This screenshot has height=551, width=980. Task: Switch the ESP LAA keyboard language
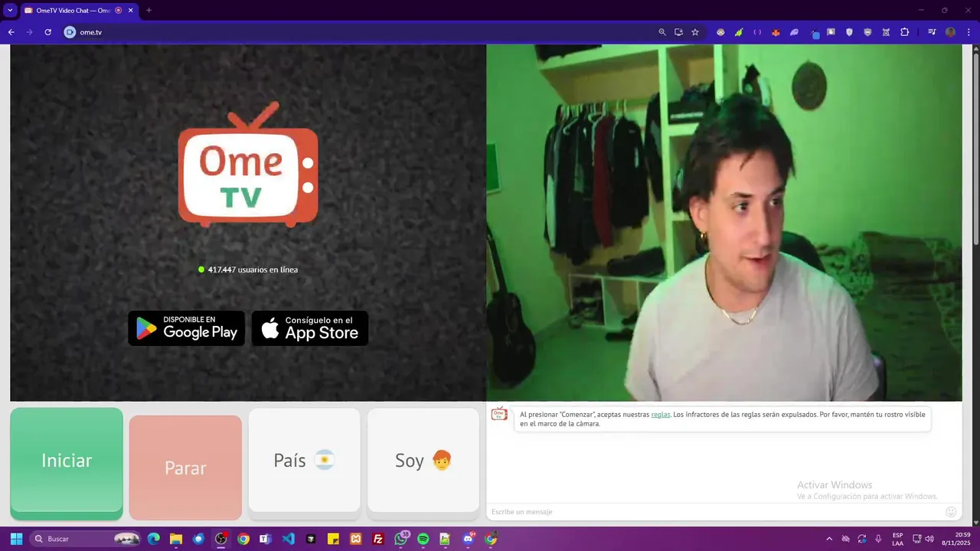coord(897,539)
